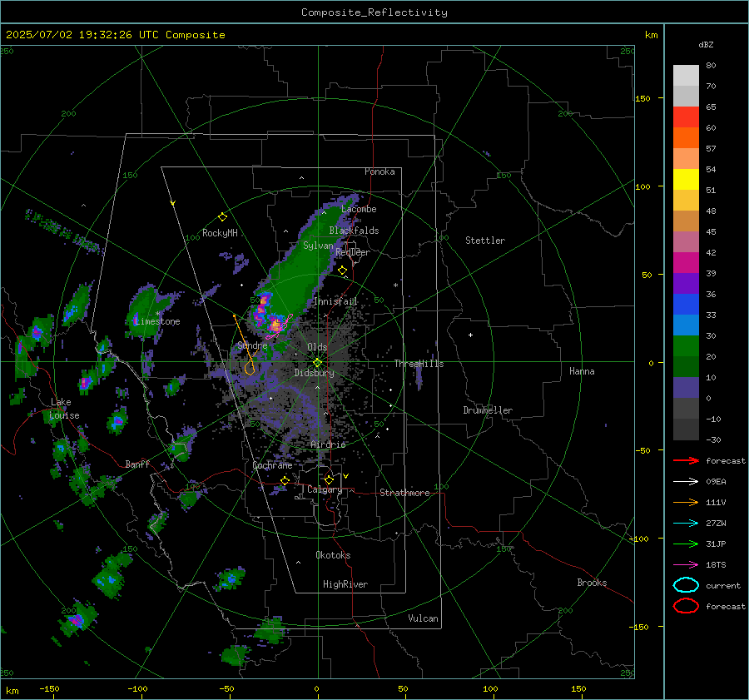Click the green 31JP arrow legend icon
Screen dimensions: 749x700
click(x=686, y=544)
